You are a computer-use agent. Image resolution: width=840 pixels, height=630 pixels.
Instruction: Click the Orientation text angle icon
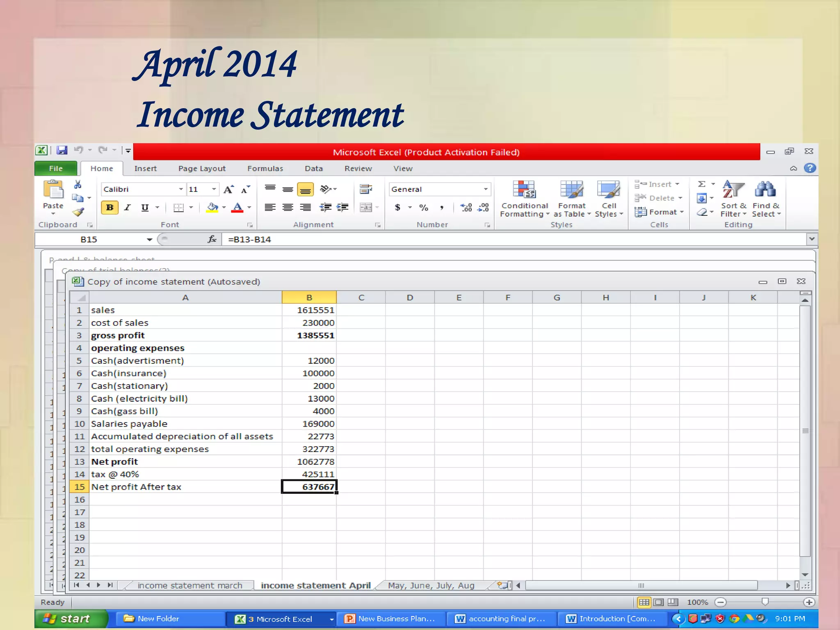coord(326,189)
